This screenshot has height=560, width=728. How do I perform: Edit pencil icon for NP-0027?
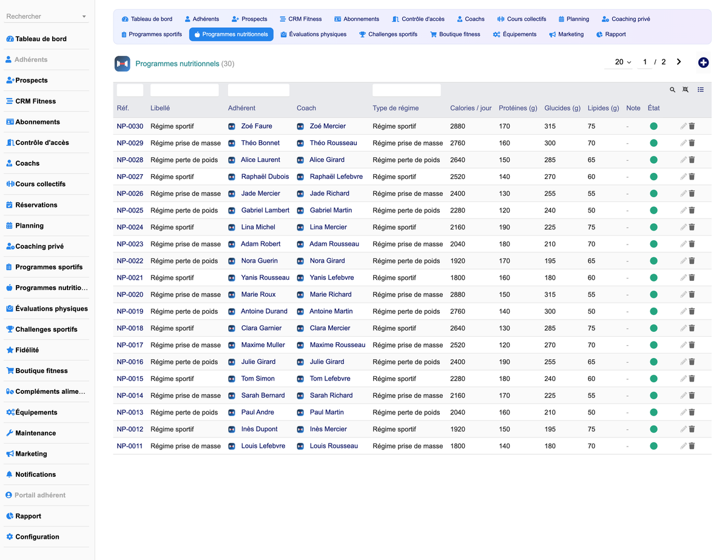(x=683, y=177)
